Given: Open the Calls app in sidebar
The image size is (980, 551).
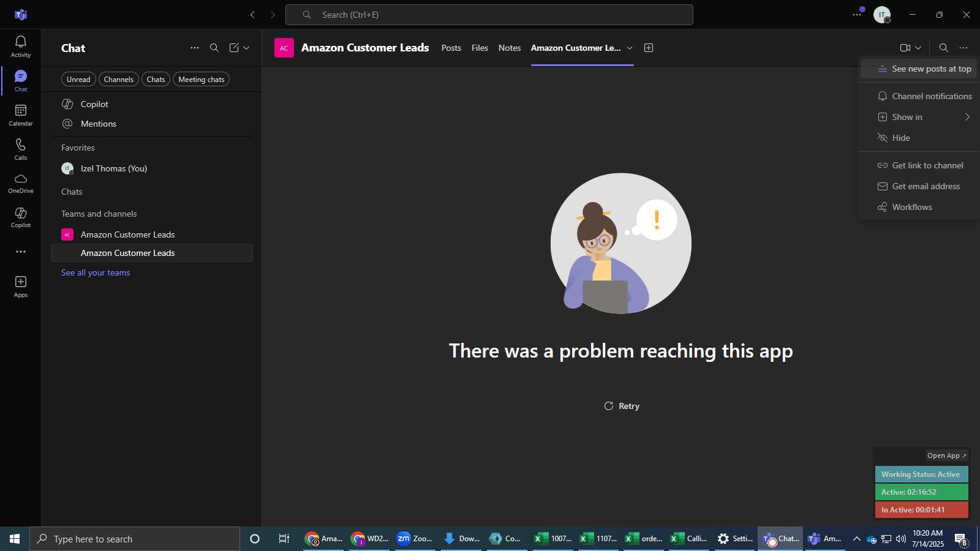Looking at the screenshot, I should (x=20, y=149).
